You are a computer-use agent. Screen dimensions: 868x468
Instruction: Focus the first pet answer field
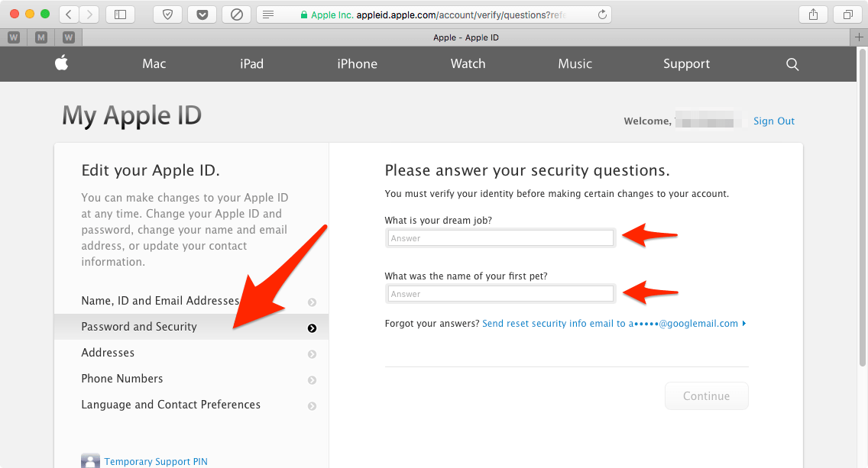click(x=500, y=294)
